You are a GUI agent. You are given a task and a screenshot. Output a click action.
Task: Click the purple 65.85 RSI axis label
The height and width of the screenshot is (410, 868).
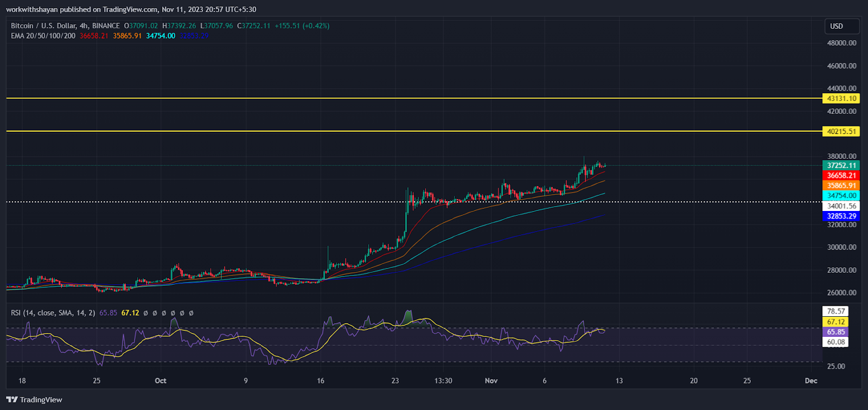[835, 332]
